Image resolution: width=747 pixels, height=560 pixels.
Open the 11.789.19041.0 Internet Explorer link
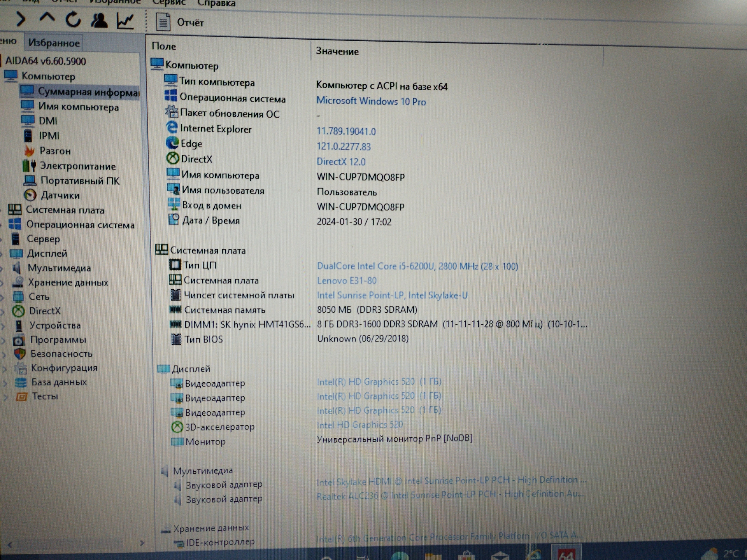click(x=346, y=131)
